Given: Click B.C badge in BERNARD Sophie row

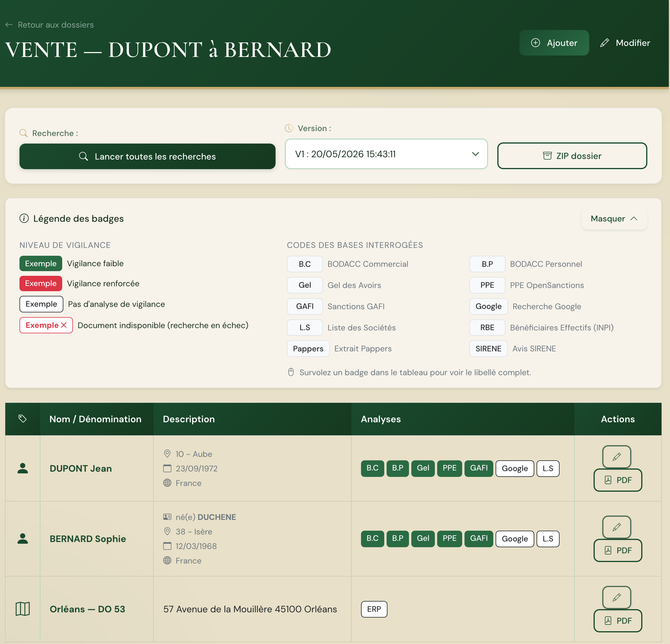Looking at the screenshot, I should pyautogui.click(x=372, y=539).
